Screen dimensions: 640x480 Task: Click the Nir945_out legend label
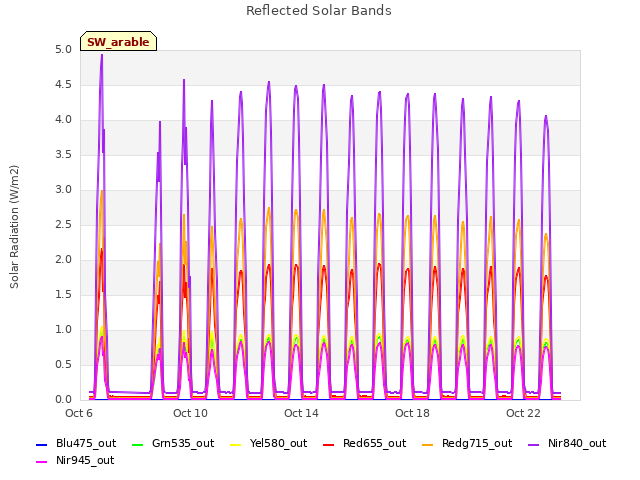85,460
